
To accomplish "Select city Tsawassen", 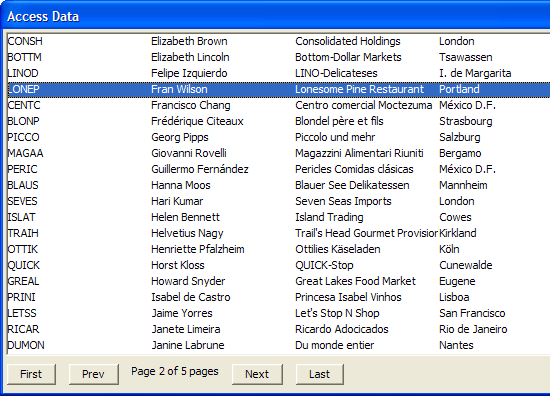I will (x=466, y=57).
